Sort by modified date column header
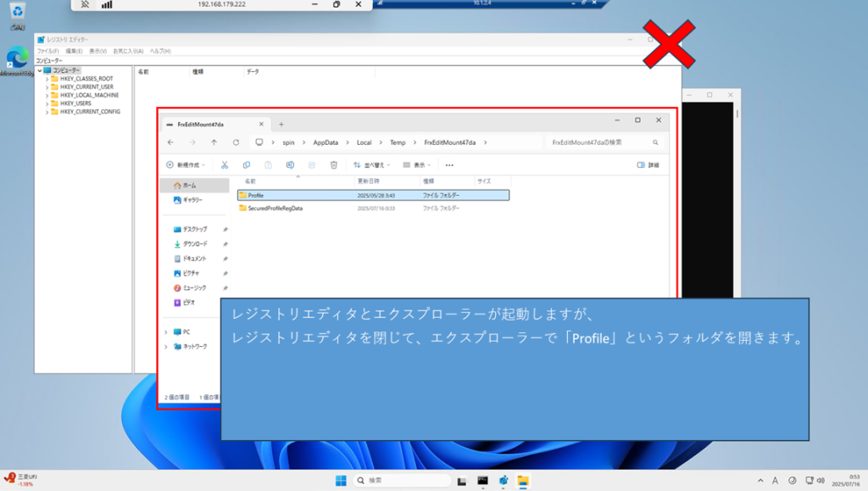The height and width of the screenshot is (491, 868). 387,181
